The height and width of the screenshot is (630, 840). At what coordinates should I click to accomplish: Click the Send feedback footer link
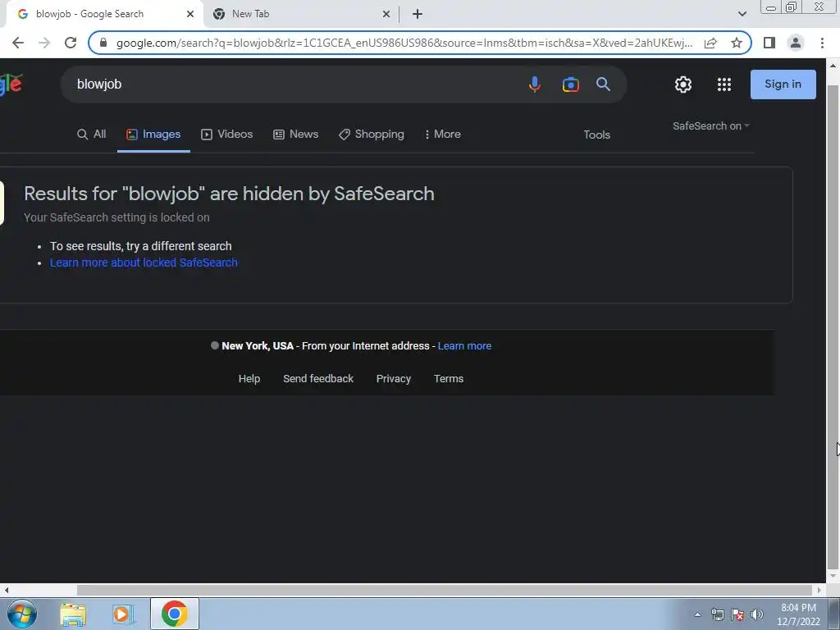tap(318, 379)
